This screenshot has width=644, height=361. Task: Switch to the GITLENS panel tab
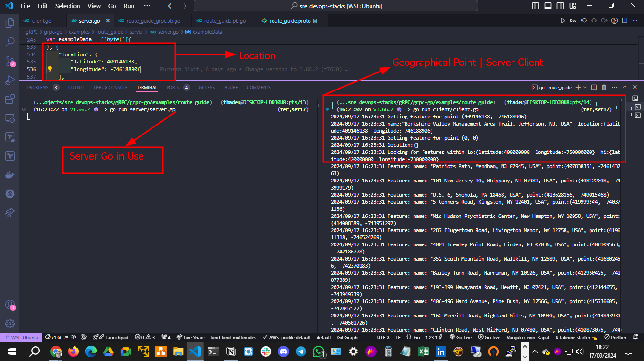pyautogui.click(x=207, y=87)
